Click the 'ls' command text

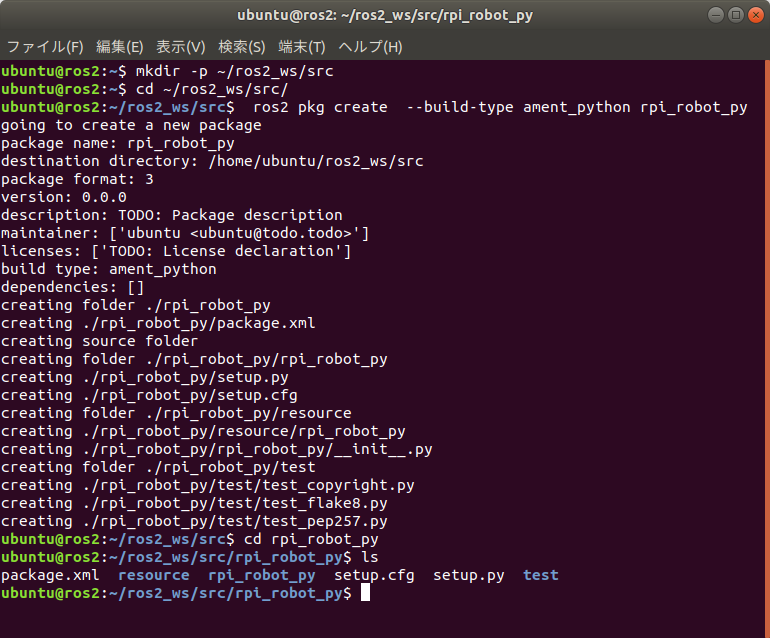[x=370, y=557]
